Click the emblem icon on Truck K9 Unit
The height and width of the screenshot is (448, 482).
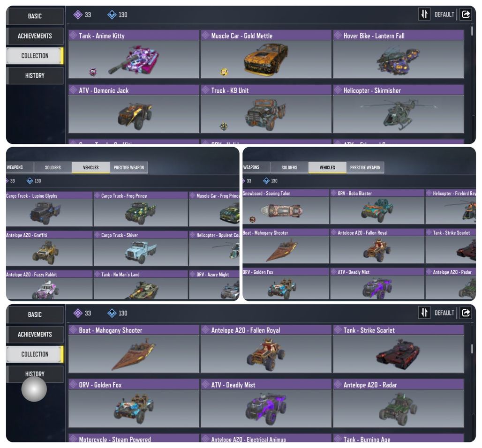click(x=224, y=126)
